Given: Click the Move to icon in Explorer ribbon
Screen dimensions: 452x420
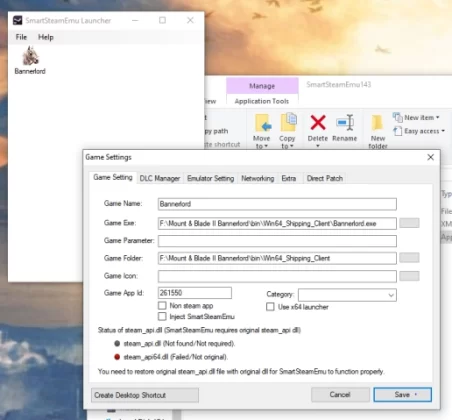Looking at the screenshot, I should coord(262,123).
